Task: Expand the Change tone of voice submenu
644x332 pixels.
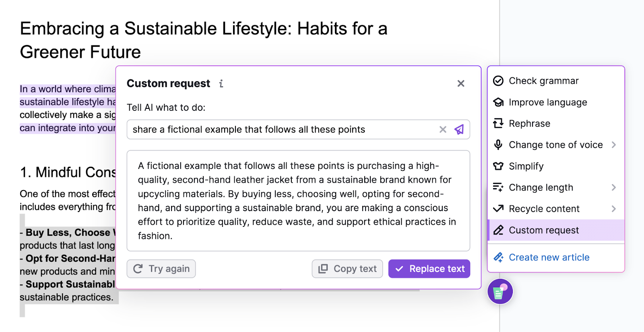Action: [x=613, y=145]
